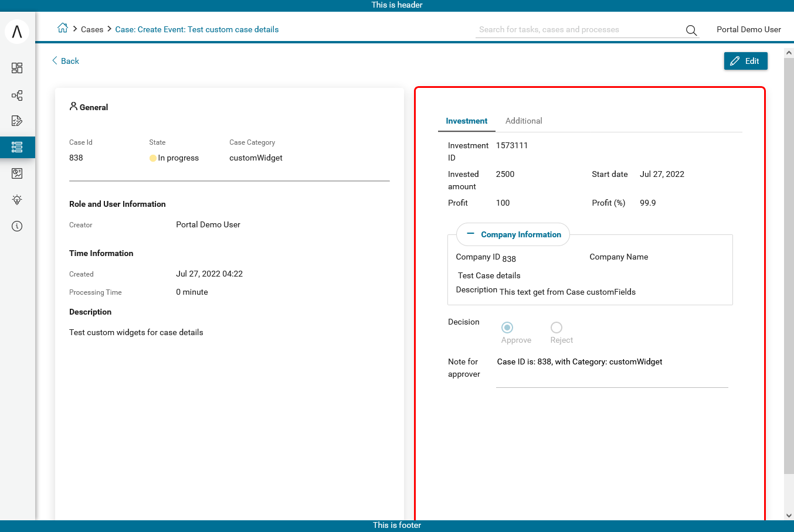This screenshot has width=794, height=532.
Task: Open the Dashboard sidebar icon
Action: 17,68
